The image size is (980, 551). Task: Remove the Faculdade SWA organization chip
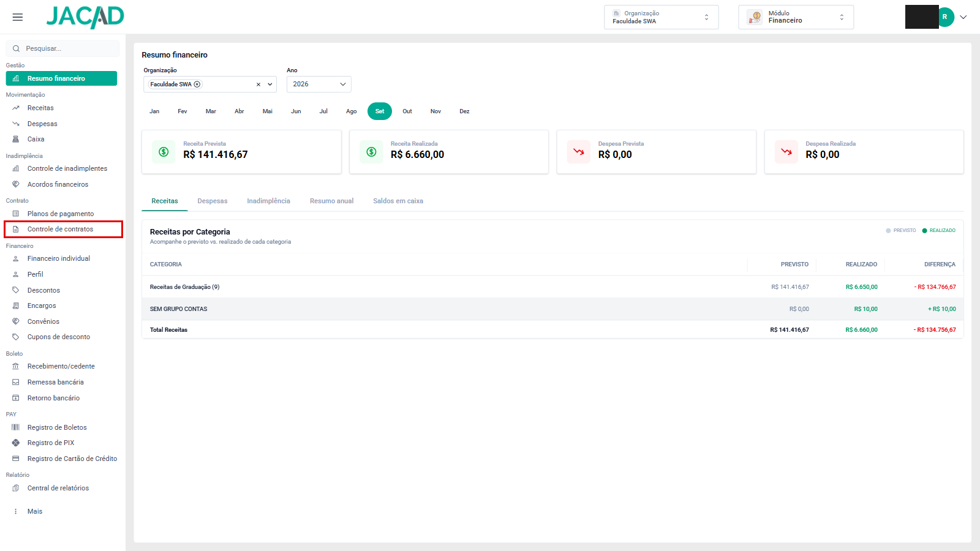[x=197, y=84]
